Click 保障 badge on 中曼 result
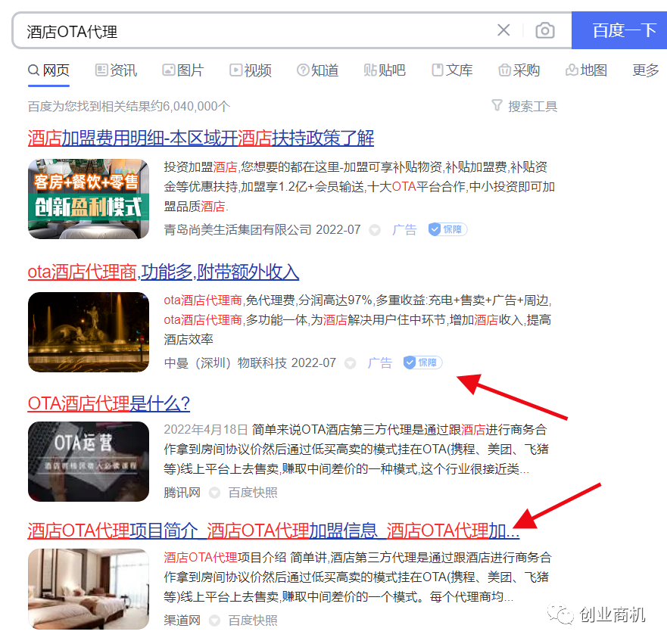Viewport: 667px width, 644px height. (x=422, y=362)
